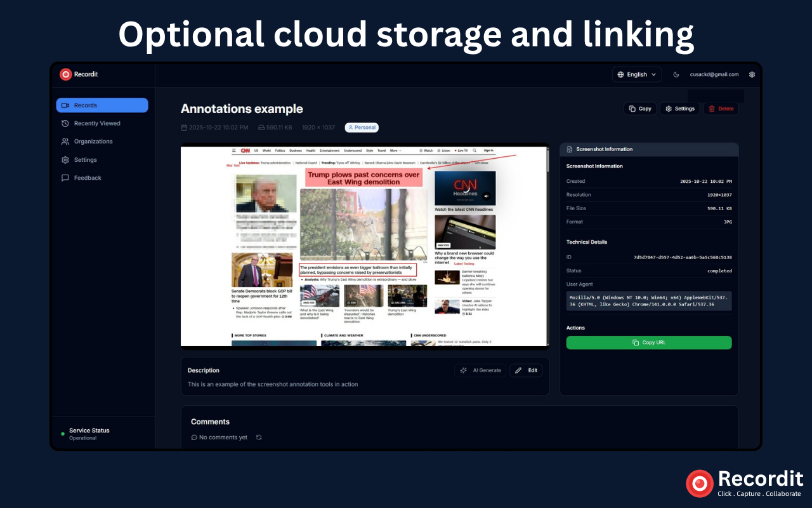Click the cusackd@gmail.com account label

[x=714, y=74]
